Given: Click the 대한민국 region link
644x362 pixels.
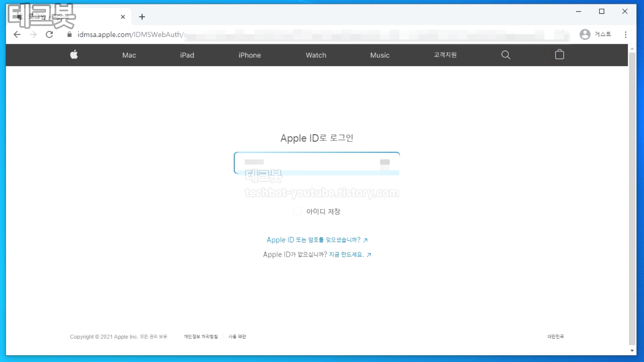Looking at the screenshot, I should [x=555, y=337].
